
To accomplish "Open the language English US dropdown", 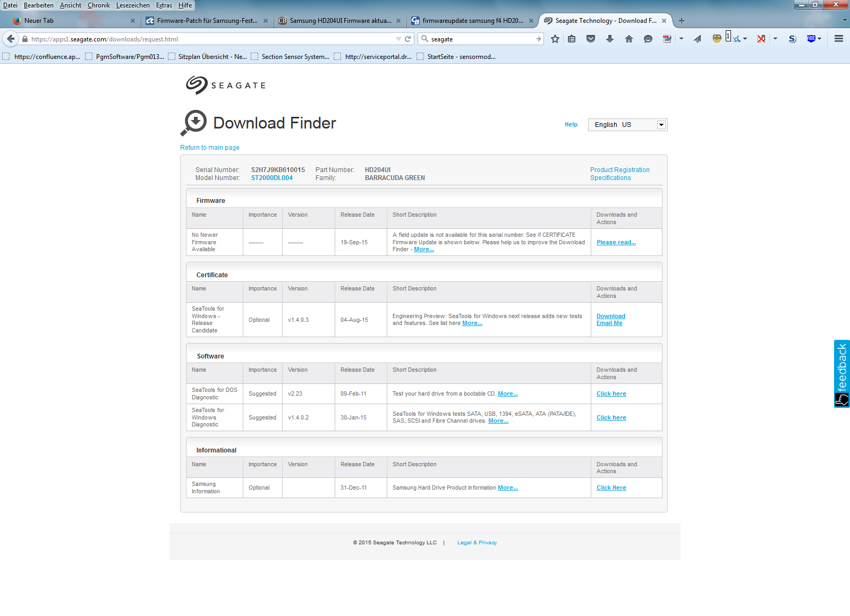I will [627, 125].
